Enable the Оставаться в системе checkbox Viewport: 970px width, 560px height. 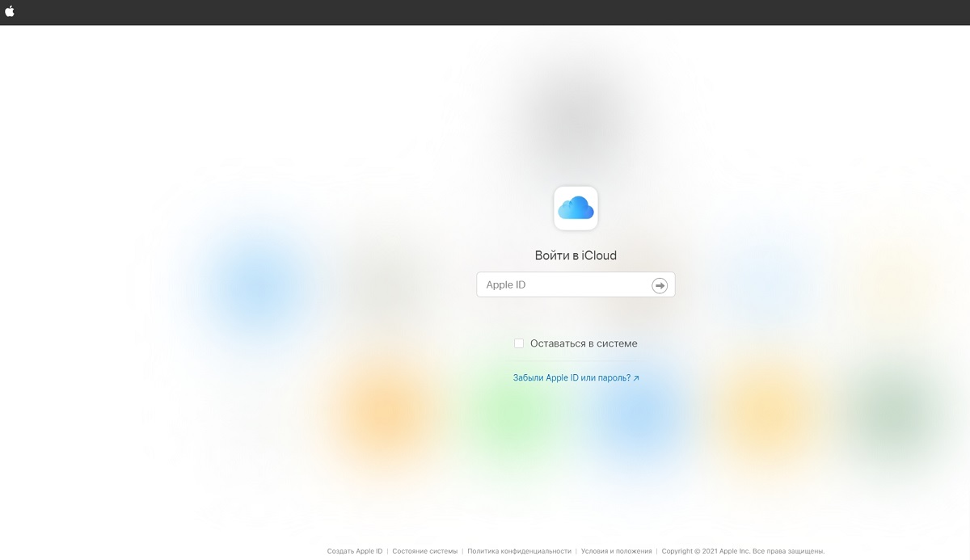click(519, 343)
